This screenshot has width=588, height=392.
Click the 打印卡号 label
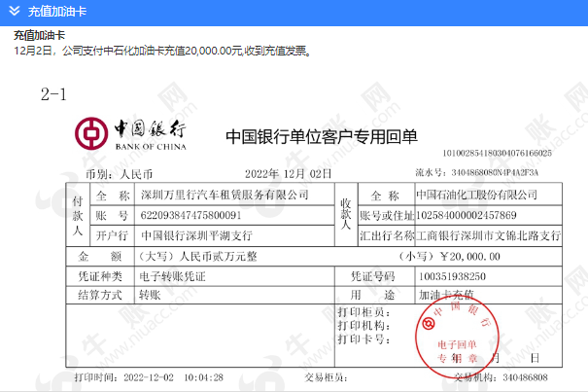coord(364,339)
